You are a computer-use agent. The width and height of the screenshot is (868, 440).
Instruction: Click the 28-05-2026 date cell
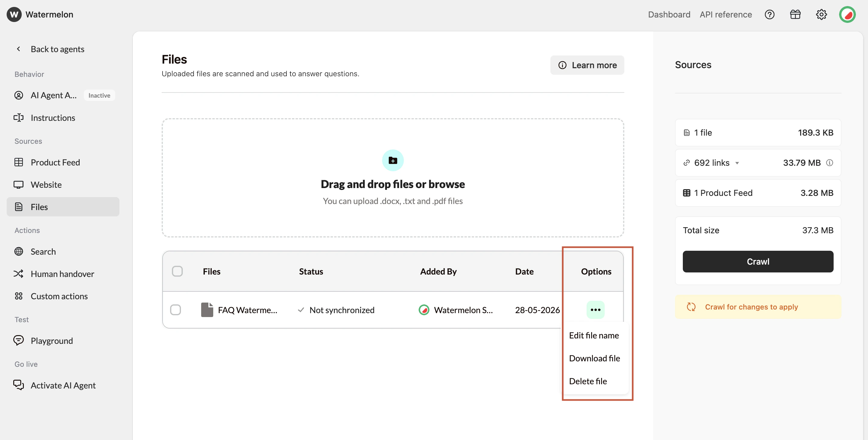point(537,310)
